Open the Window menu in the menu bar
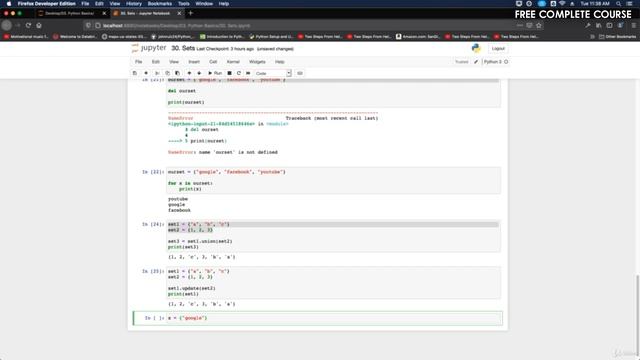Image resolution: width=640 pixels, height=360 pixels. coord(204,4)
